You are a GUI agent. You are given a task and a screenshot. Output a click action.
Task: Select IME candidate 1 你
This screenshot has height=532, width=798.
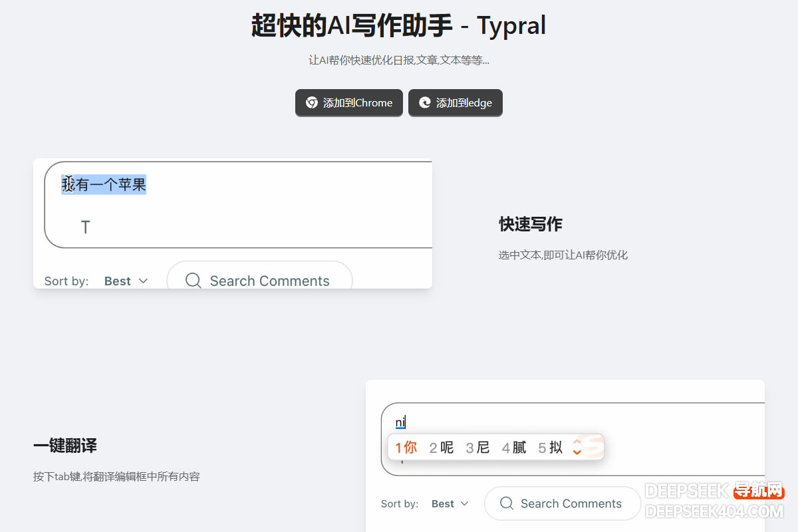pos(406,448)
